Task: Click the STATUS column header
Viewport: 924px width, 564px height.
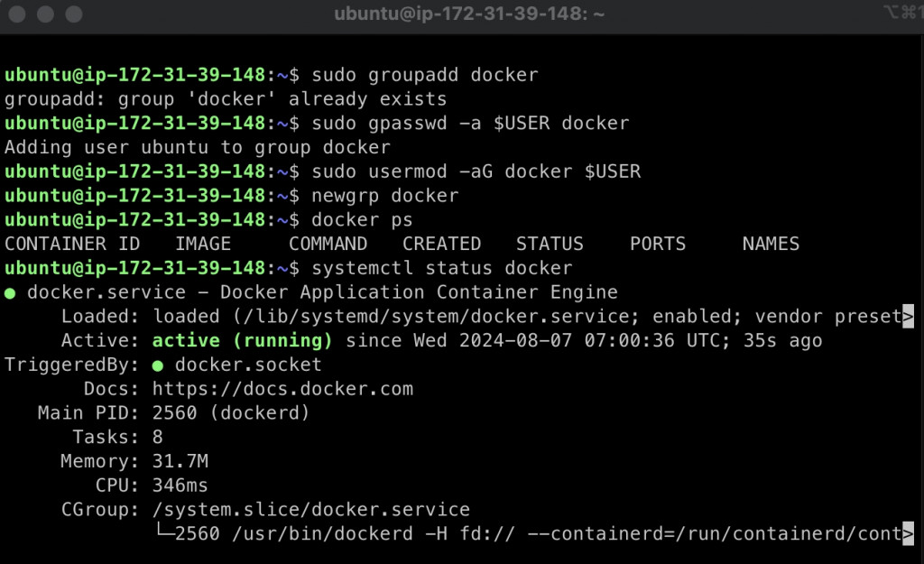Action: tap(550, 244)
